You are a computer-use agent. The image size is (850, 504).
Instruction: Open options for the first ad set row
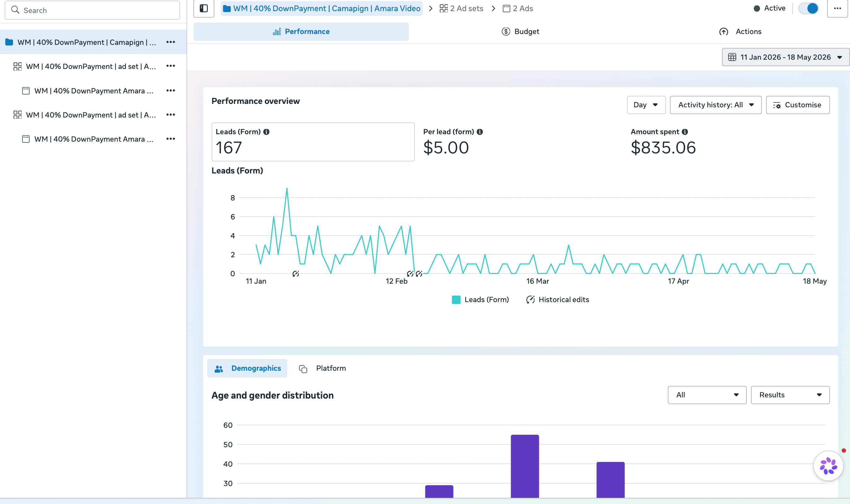click(x=170, y=66)
